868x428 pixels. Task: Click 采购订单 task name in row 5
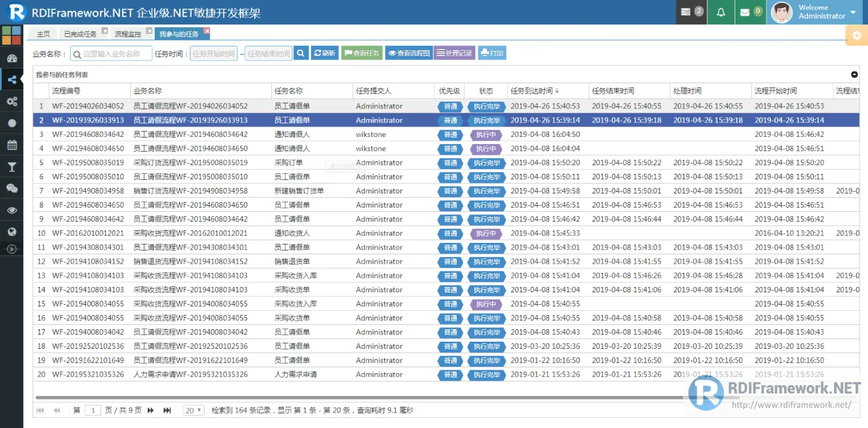(x=289, y=163)
